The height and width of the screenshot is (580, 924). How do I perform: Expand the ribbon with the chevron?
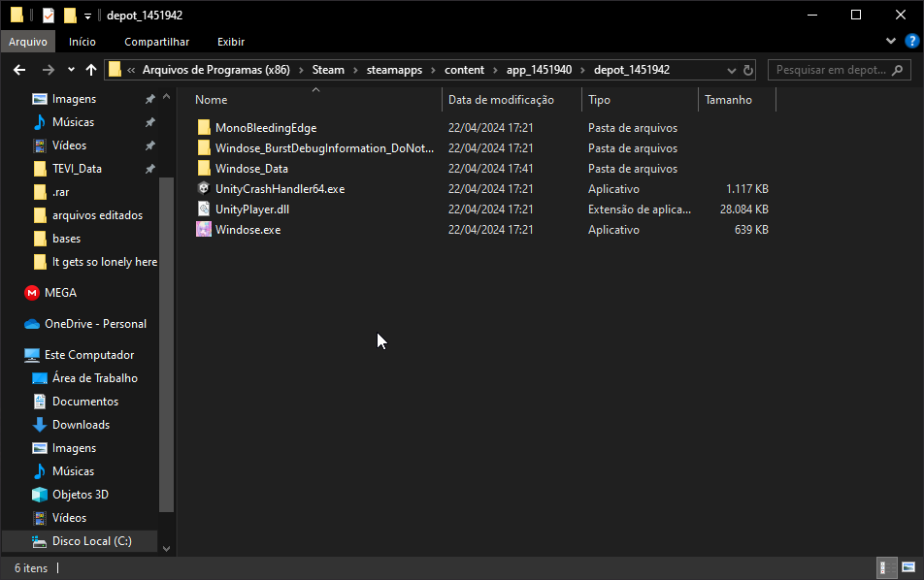(892, 42)
